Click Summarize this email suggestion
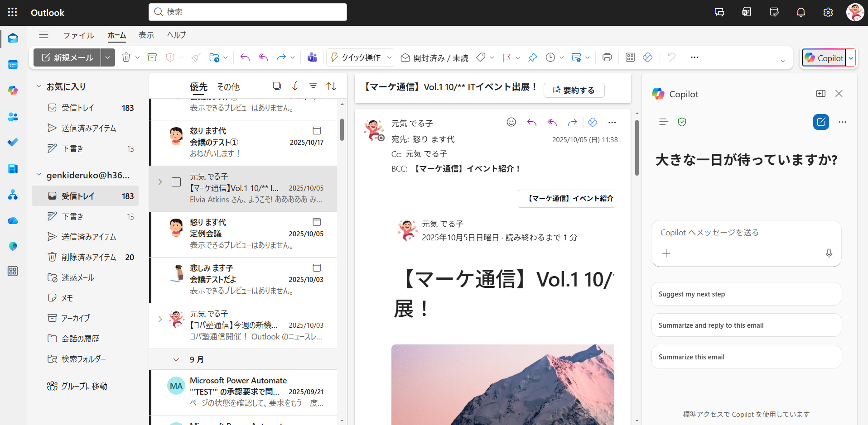Screen dimensions: 868x425 (x=746, y=357)
